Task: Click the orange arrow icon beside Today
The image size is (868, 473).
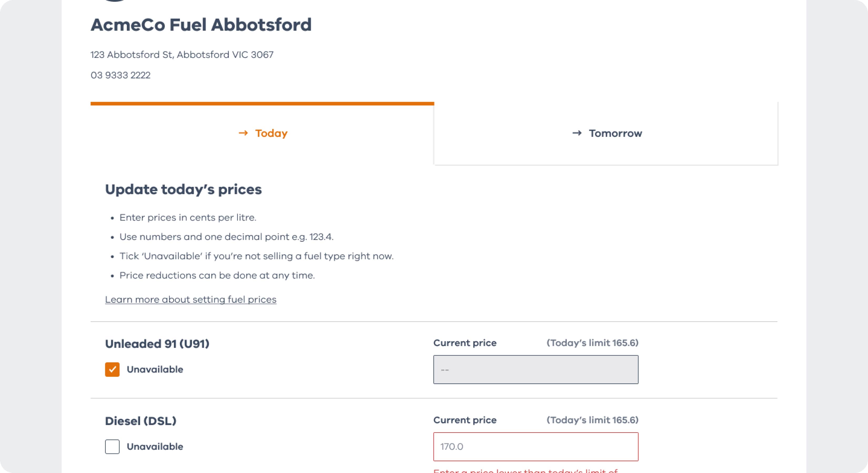Action: (243, 133)
